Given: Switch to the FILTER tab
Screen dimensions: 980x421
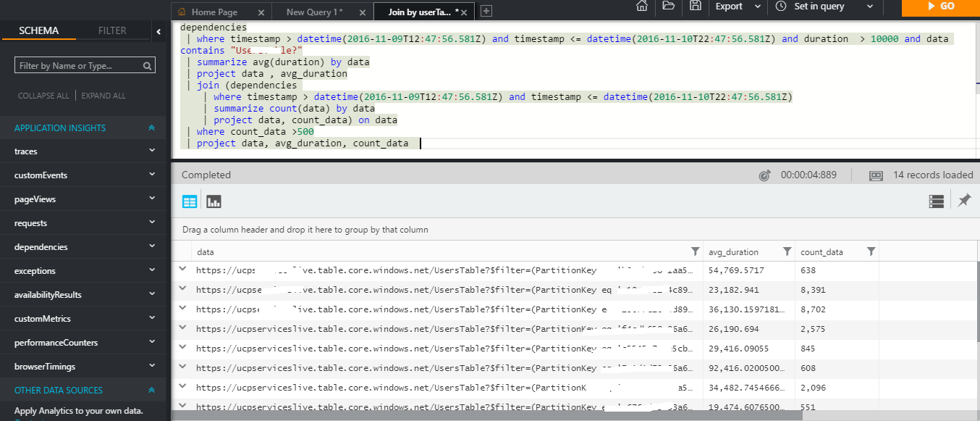Looking at the screenshot, I should tap(112, 30).
